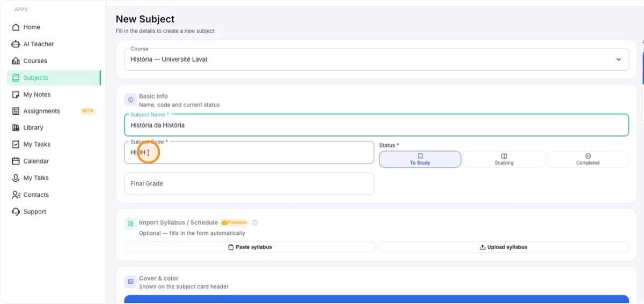Open Home from the sidebar
644x304 pixels.
point(53,27)
